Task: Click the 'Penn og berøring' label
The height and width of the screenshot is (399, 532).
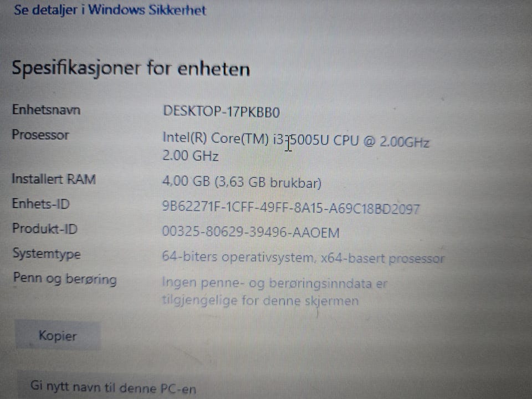Action: point(65,279)
